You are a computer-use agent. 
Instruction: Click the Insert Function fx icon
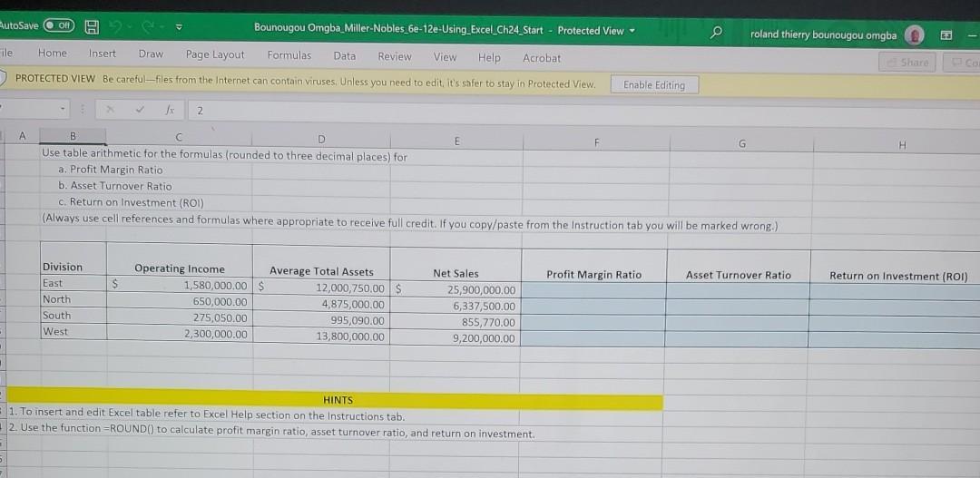[170, 112]
